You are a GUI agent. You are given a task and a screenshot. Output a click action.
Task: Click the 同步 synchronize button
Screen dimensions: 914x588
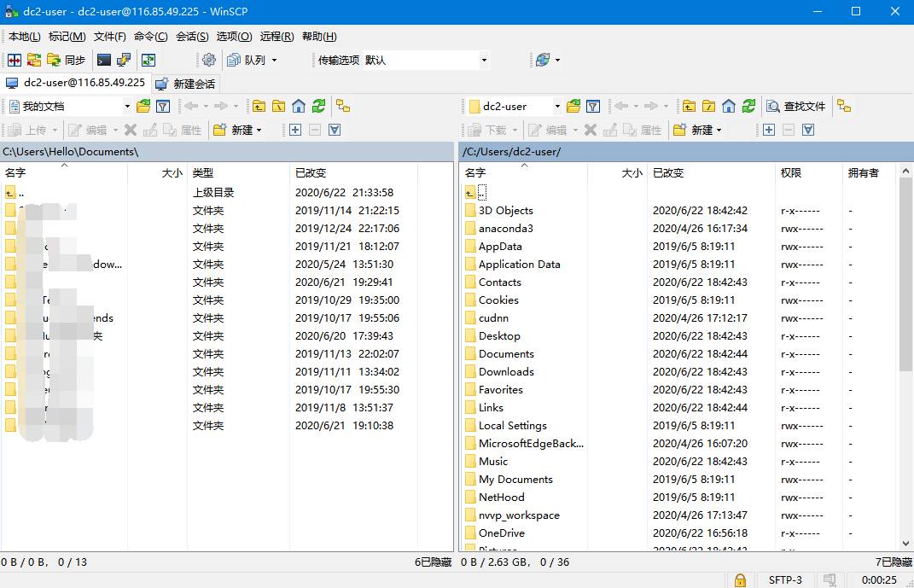[x=67, y=60]
